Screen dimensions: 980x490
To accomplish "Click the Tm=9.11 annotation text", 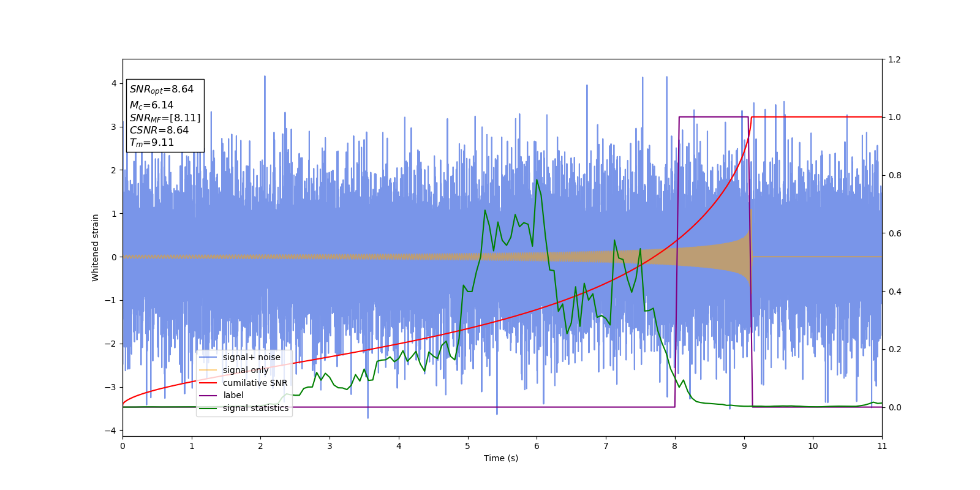I will 152,143.
